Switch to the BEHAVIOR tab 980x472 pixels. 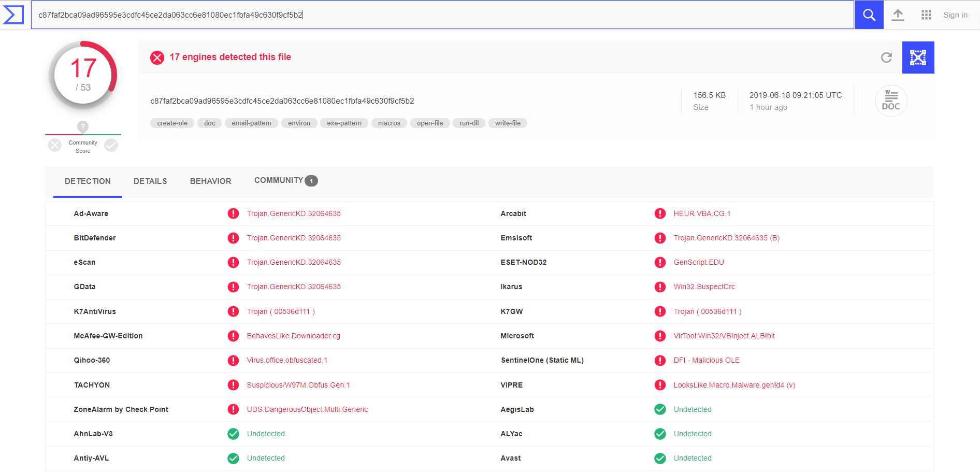click(210, 181)
